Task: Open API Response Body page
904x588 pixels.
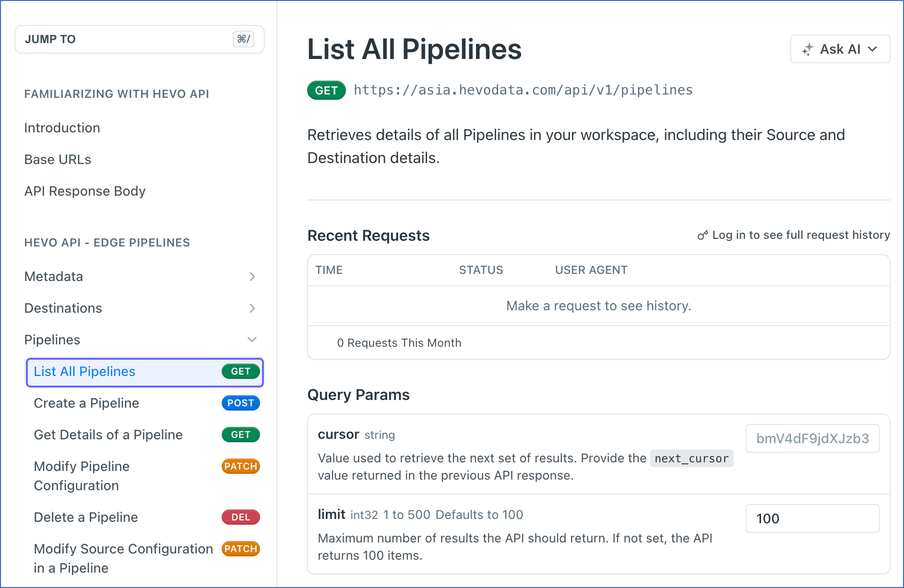Action: (x=85, y=191)
